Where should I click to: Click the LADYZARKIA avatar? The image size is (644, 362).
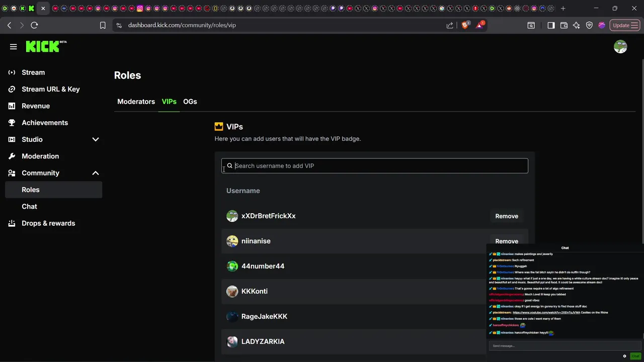pyautogui.click(x=232, y=342)
